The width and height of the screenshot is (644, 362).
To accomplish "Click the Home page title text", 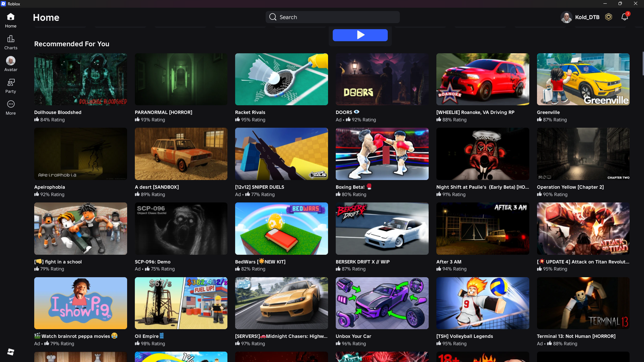I will [x=46, y=17].
